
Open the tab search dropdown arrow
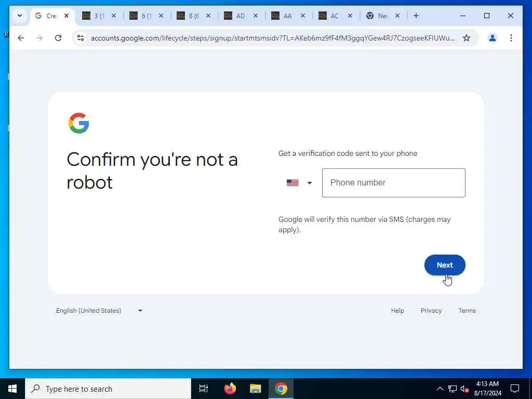pyautogui.click(x=20, y=16)
